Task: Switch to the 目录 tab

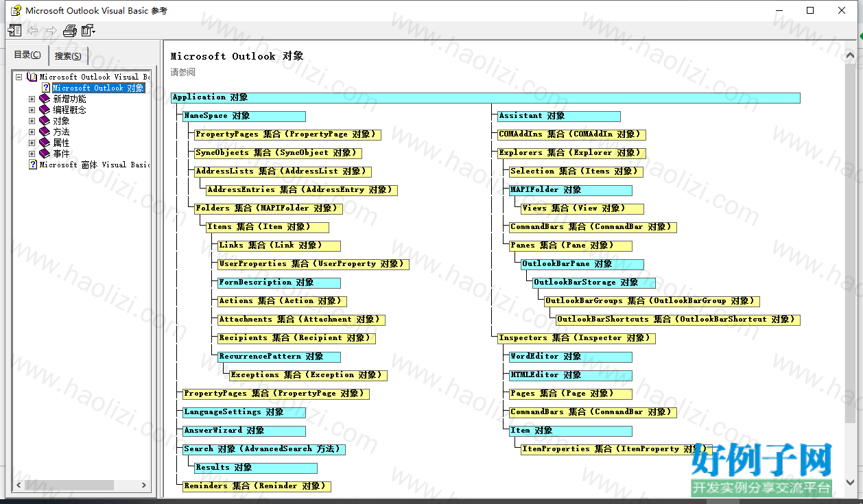Action: coord(28,56)
